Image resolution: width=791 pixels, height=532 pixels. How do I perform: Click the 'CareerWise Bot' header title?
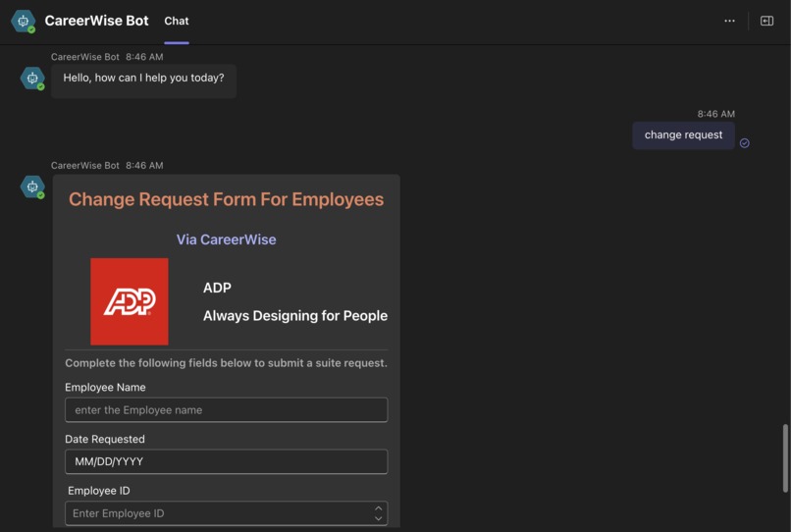96,21
